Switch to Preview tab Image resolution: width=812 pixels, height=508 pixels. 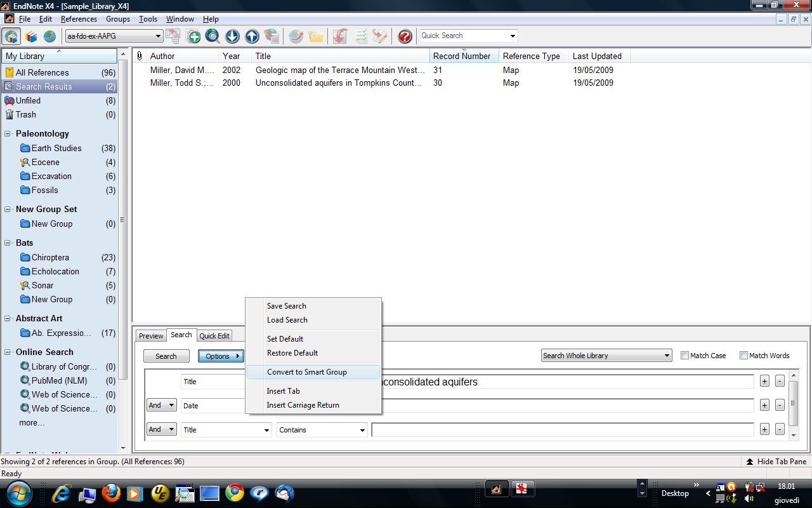tap(151, 336)
